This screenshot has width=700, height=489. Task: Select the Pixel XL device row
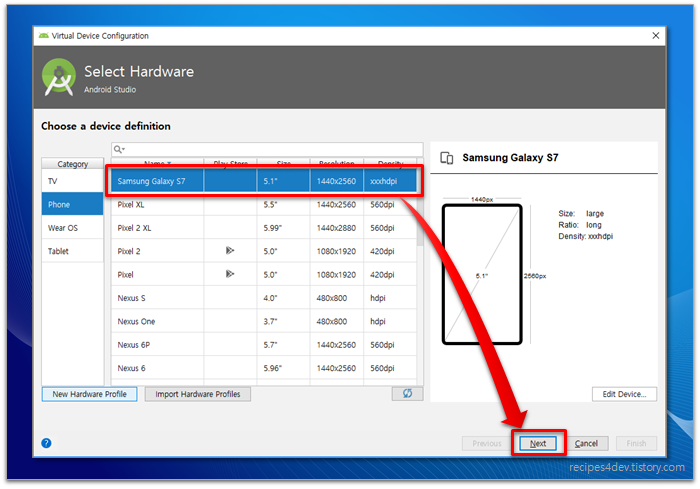coord(264,205)
